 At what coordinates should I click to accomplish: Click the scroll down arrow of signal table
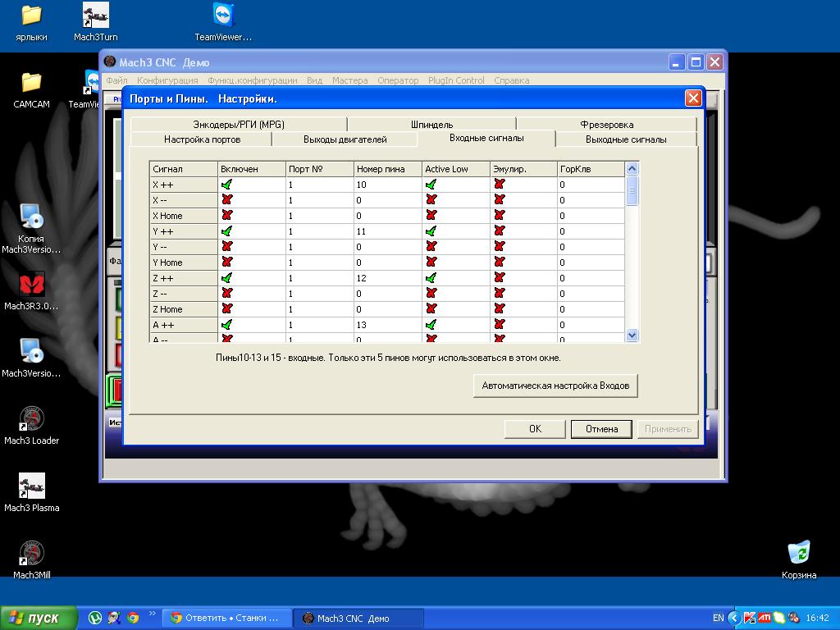632,336
